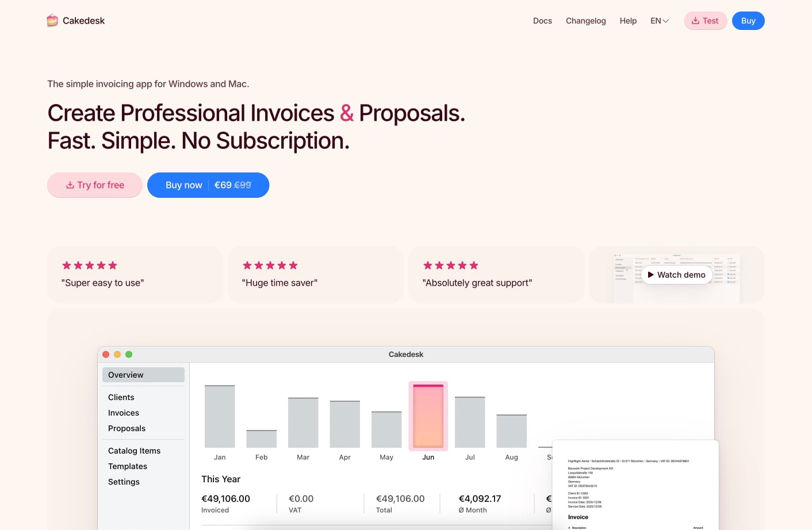Open the EN language dropdown
This screenshot has height=530, width=812.
point(659,21)
